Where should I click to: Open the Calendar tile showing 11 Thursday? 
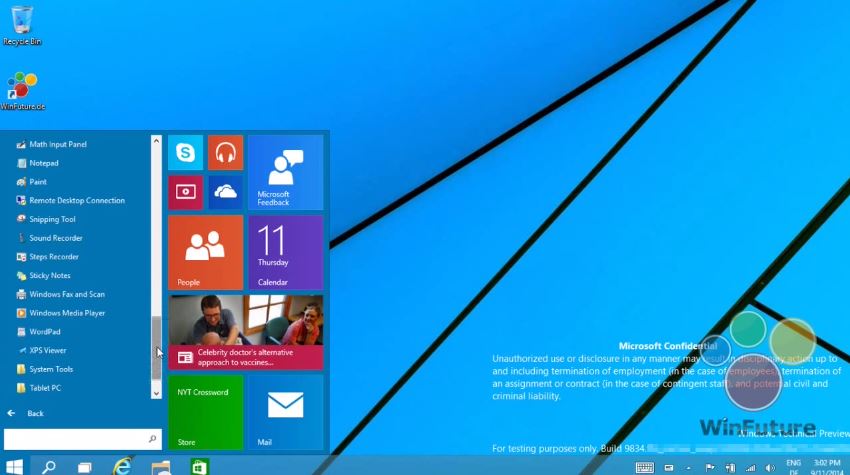coord(286,253)
